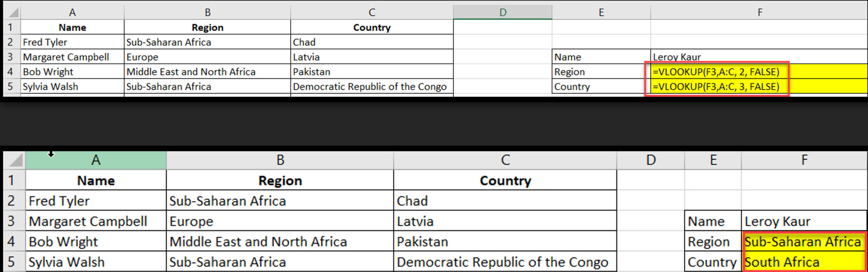Select column E header in top spreadsheet
Viewport: 868px width, 272px height.
[601, 12]
